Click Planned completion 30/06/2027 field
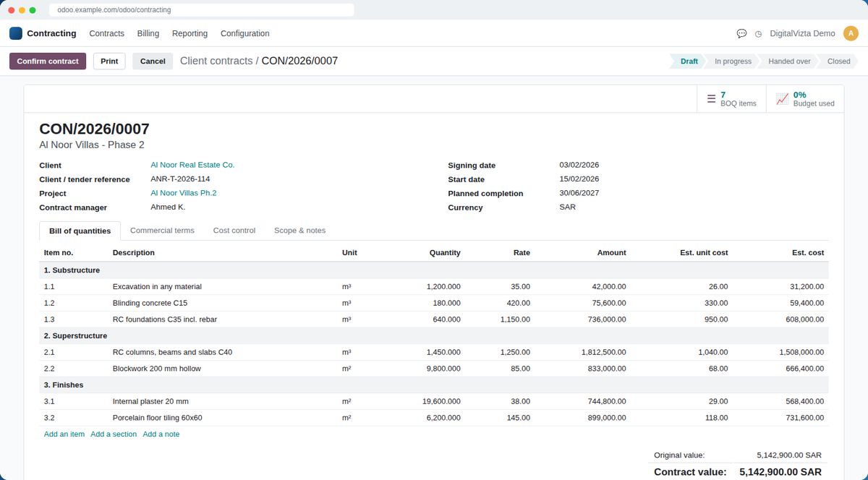The height and width of the screenshot is (480, 868). coord(579,193)
